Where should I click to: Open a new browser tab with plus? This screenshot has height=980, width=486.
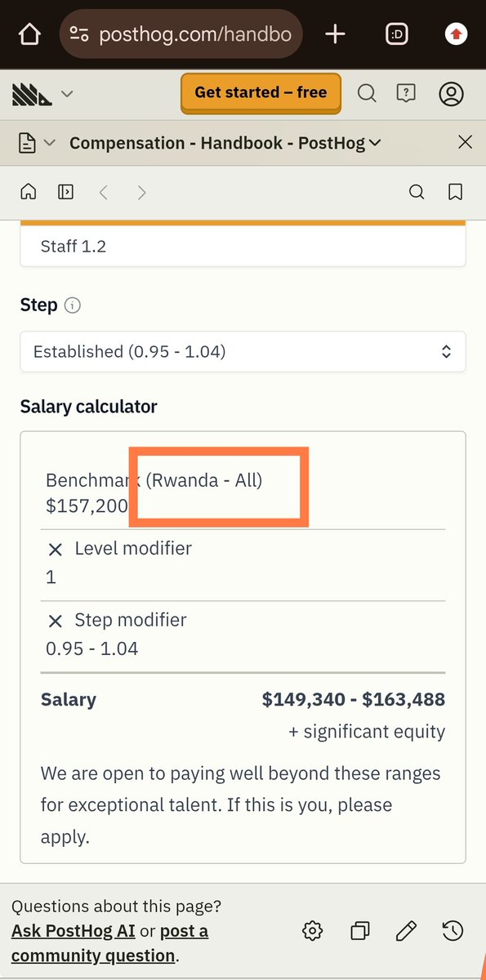(x=335, y=33)
